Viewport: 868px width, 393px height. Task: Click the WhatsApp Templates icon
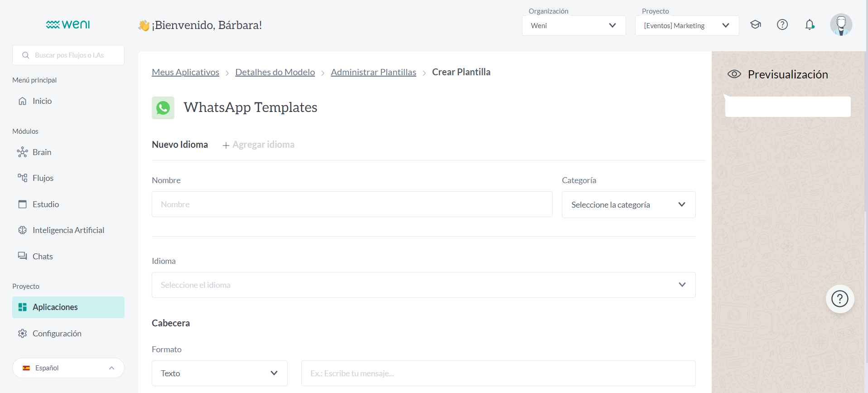(x=163, y=108)
